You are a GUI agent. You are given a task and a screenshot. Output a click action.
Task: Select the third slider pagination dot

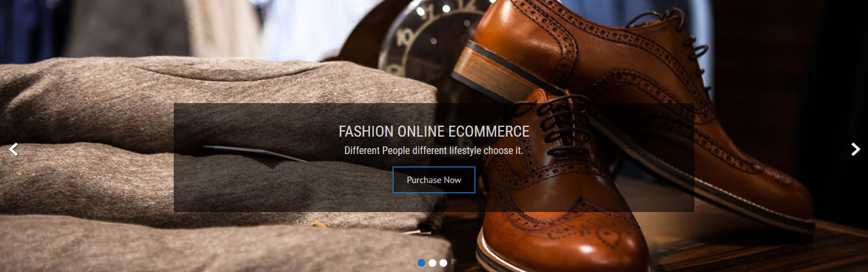(443, 263)
